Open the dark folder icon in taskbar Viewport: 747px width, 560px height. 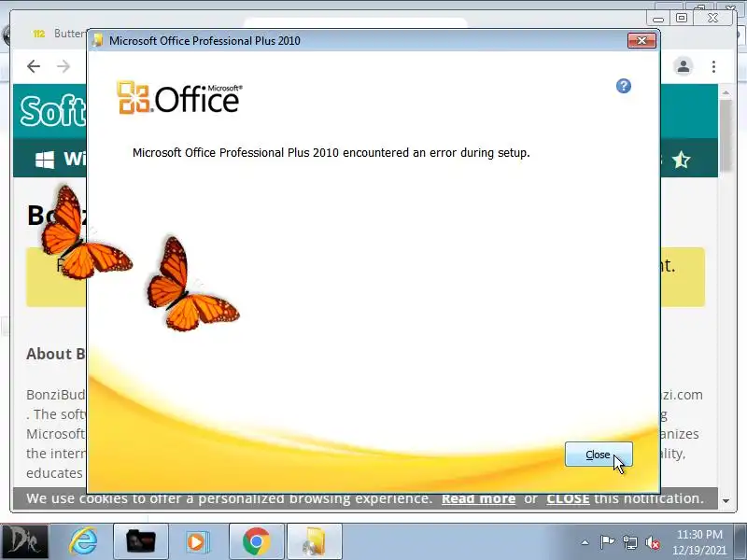pyautogui.click(x=141, y=541)
